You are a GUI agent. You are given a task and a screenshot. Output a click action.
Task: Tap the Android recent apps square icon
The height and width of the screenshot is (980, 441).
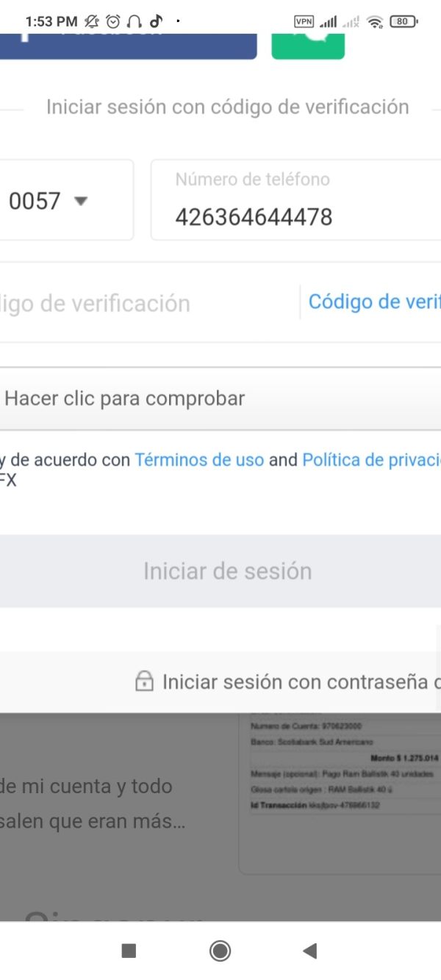[x=129, y=951]
